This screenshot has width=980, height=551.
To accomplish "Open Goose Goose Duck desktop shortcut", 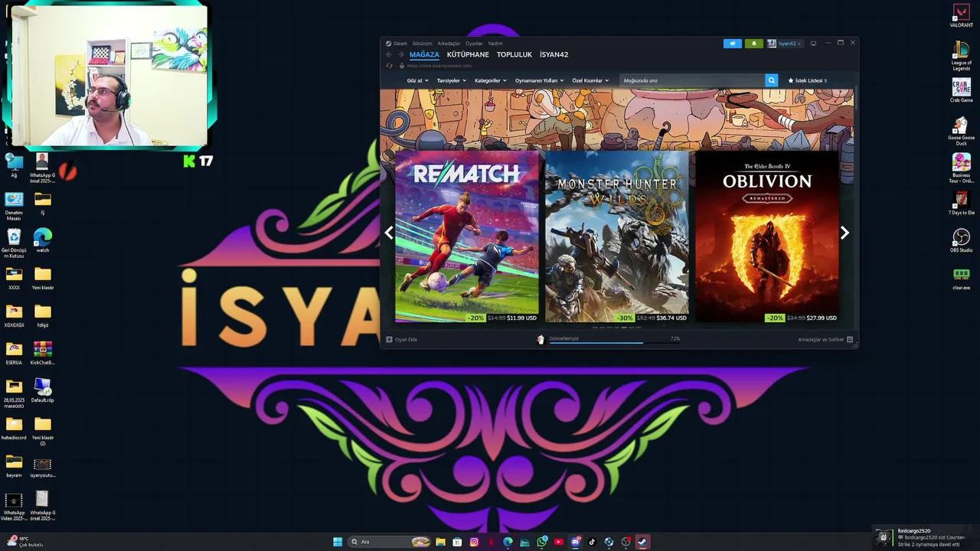I will [x=961, y=130].
